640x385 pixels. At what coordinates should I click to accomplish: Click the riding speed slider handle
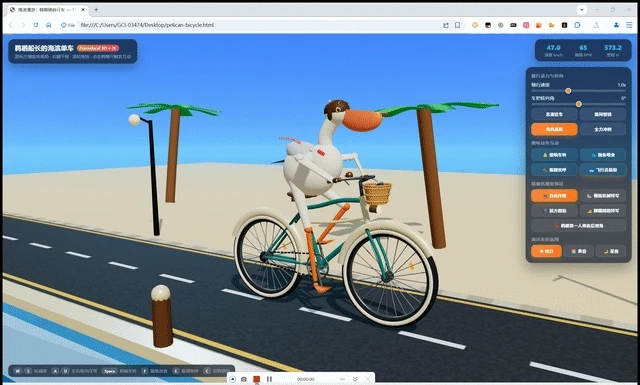click(568, 91)
